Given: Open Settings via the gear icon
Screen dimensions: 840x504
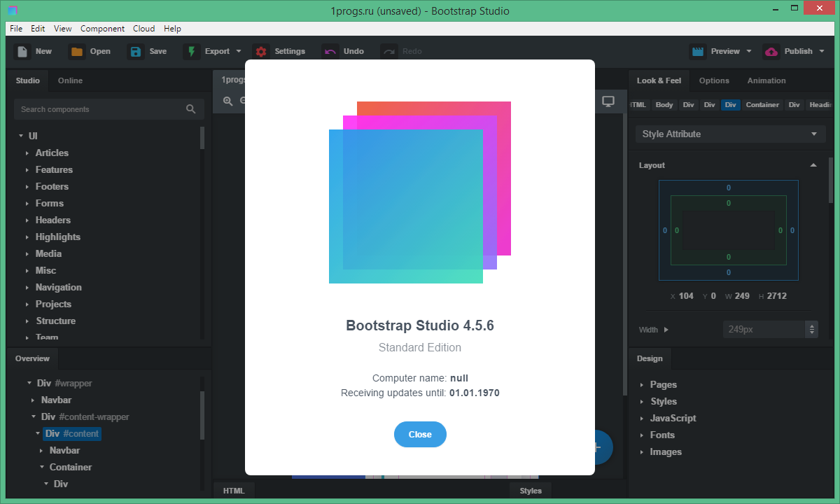Looking at the screenshot, I should [260, 50].
